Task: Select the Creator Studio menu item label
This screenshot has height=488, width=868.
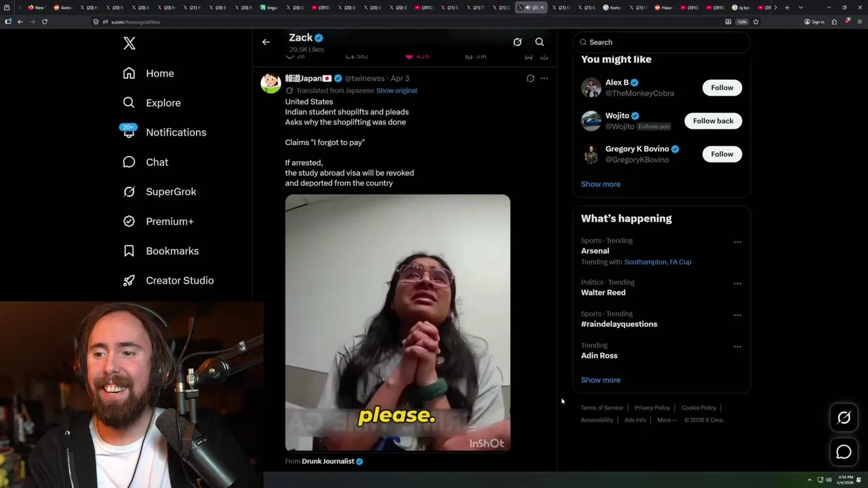Action: point(180,281)
